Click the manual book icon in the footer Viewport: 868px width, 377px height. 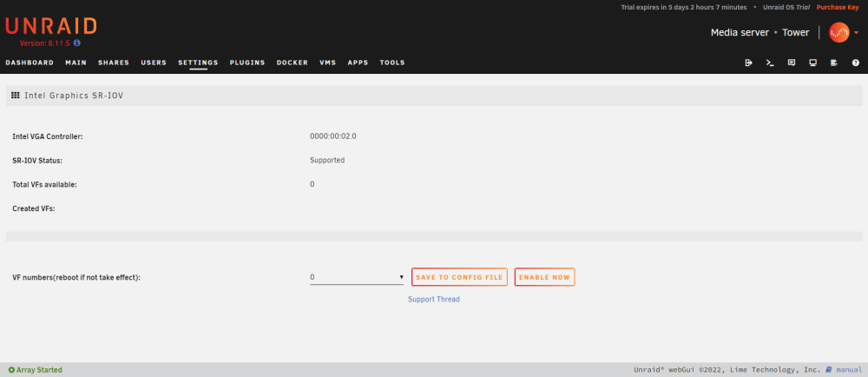(x=829, y=370)
